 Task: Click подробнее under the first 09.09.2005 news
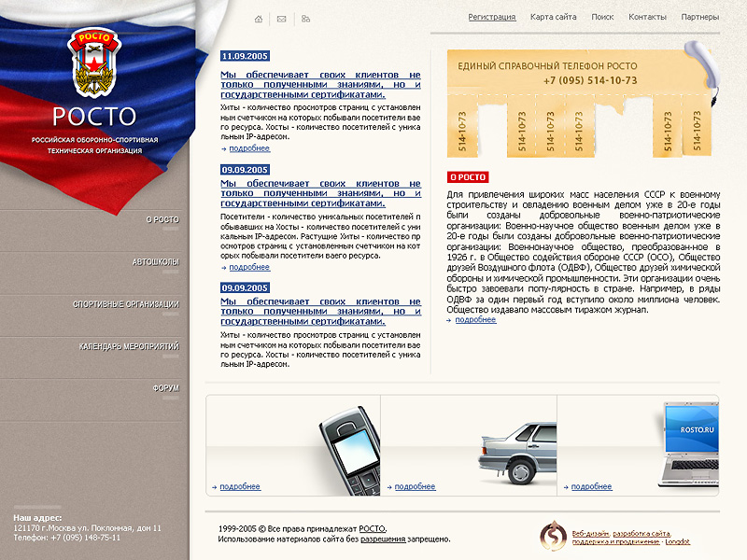coord(249,267)
